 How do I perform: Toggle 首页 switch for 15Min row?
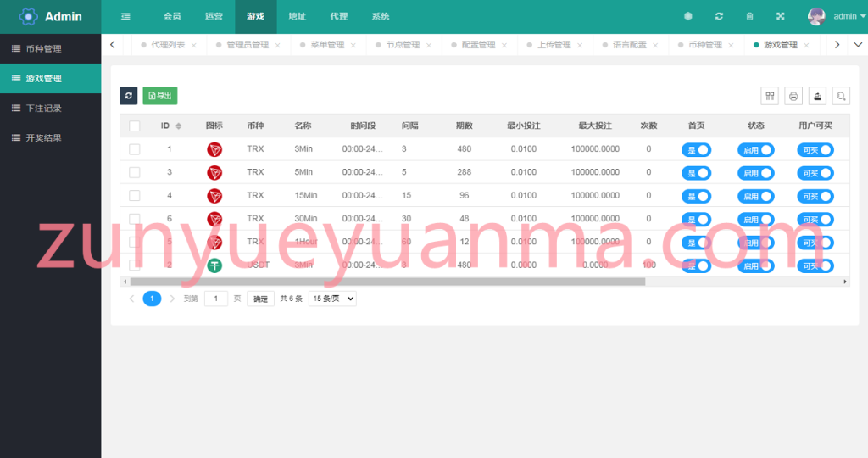pyautogui.click(x=697, y=197)
